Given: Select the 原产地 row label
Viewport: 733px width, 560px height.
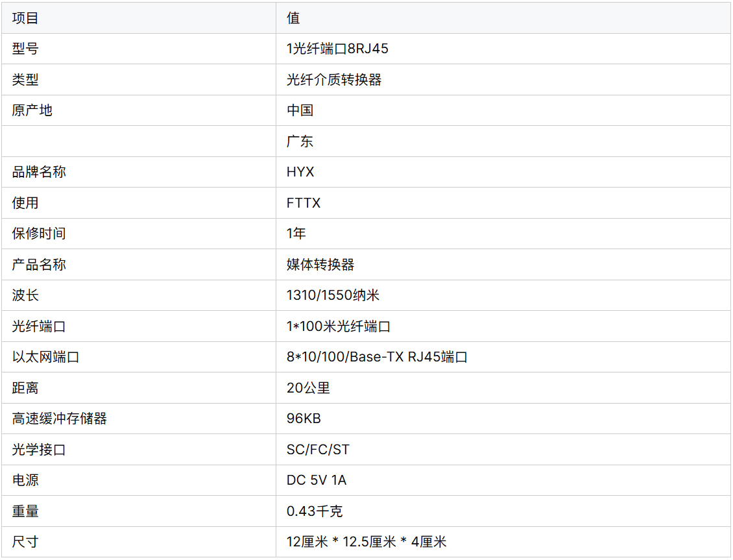Looking at the screenshot, I should click(x=32, y=110).
